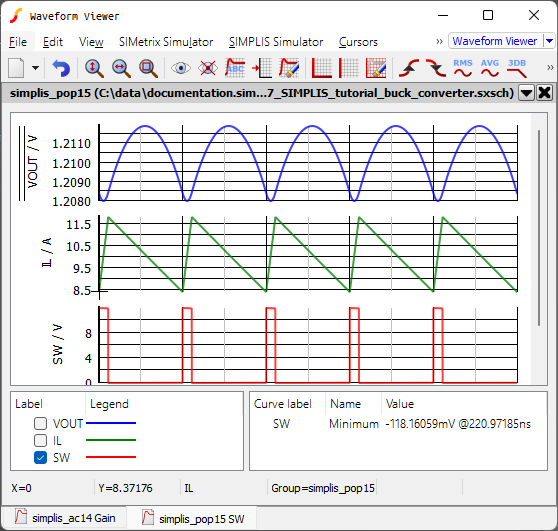Check the IL curve checkbox
Screen dimensions: 558x531
[40, 440]
